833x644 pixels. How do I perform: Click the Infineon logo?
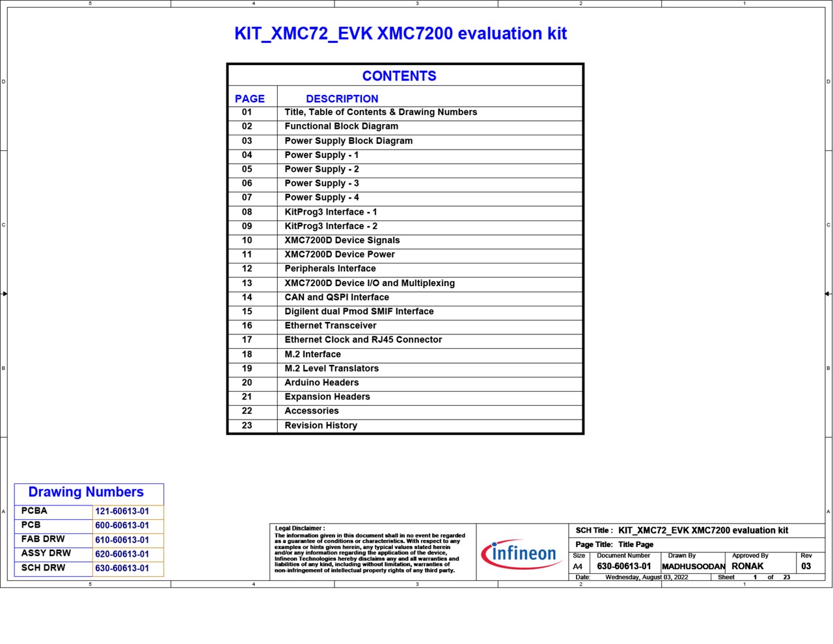(x=522, y=554)
